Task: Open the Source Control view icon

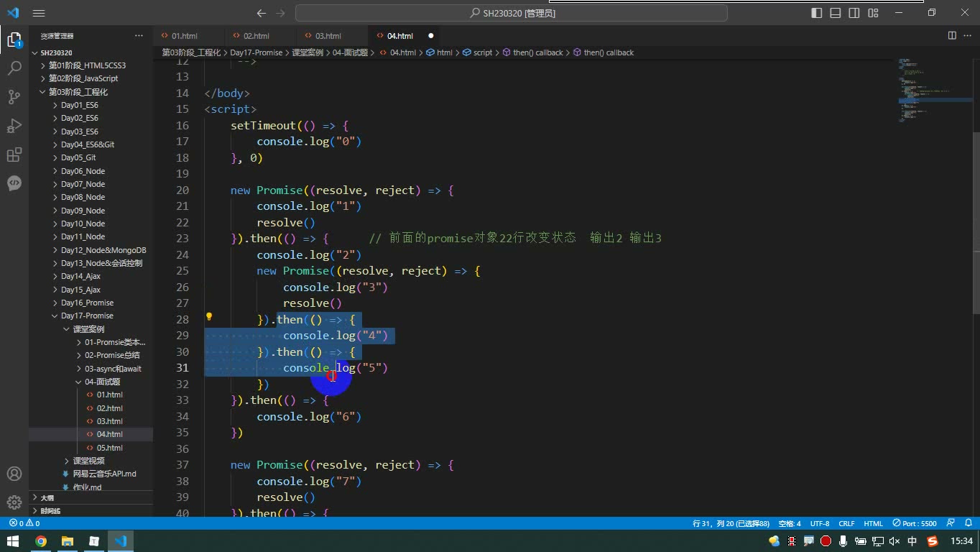Action: 14,97
